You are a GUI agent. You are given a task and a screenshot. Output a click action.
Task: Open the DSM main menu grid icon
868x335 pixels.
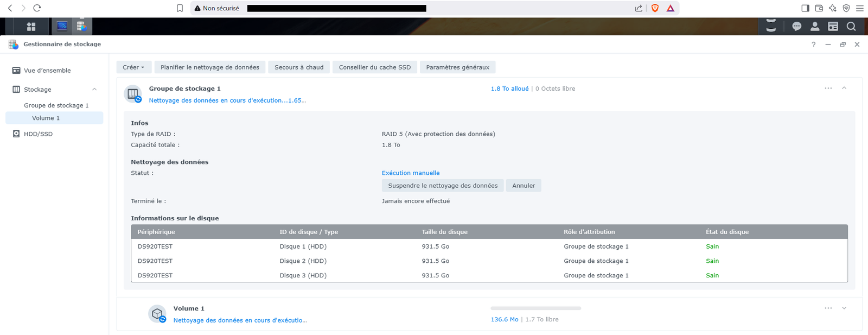[31, 26]
